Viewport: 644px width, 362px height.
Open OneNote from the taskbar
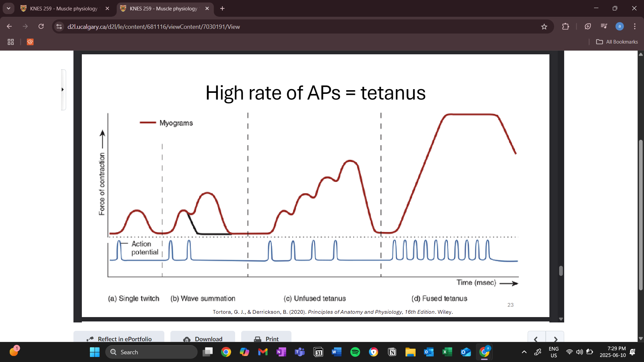coord(281,352)
